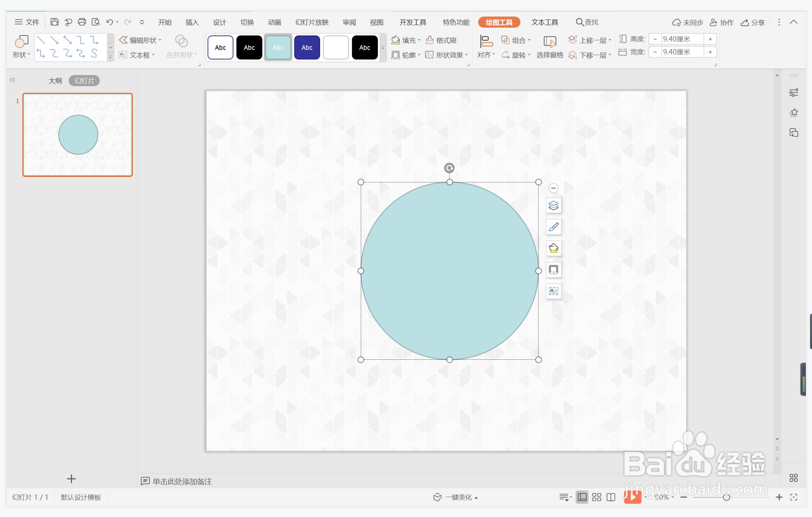Click the 一键美化 button in status bar
Screen dimensions: 812x517
(455, 497)
